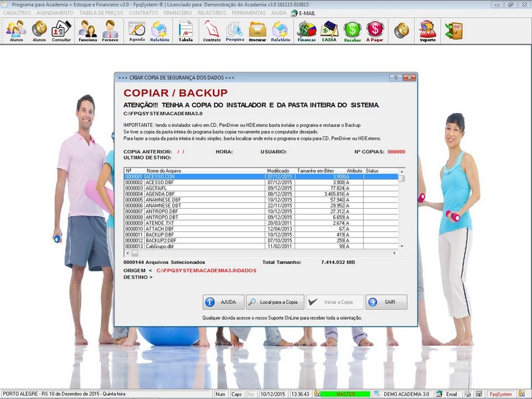Viewport: 532px width, 399px height.
Task: Open the TABELA DE PREÇOS menu
Action: pyautogui.click(x=101, y=13)
